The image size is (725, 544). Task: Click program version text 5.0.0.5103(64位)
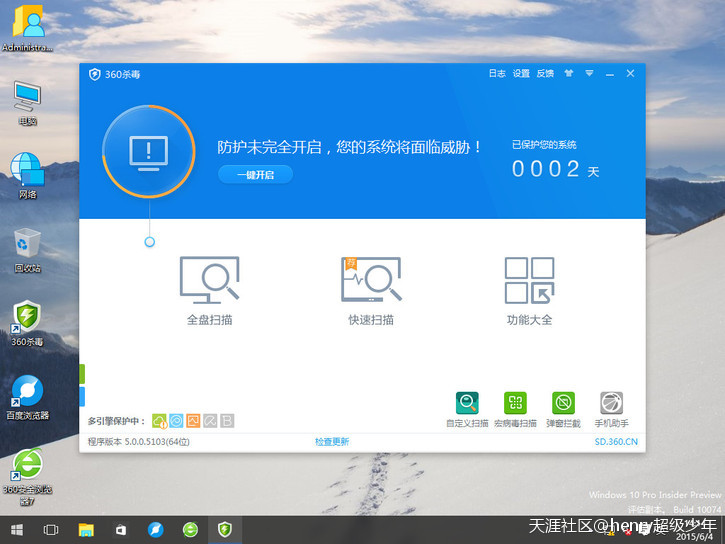click(139, 442)
